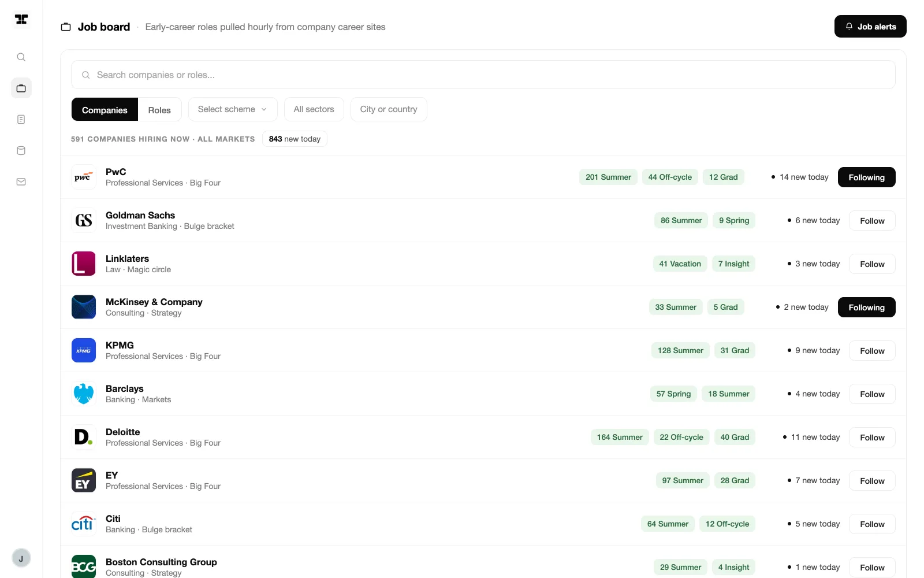Select EY 97 Summer tag
This screenshot has height=578, width=924.
(683, 480)
